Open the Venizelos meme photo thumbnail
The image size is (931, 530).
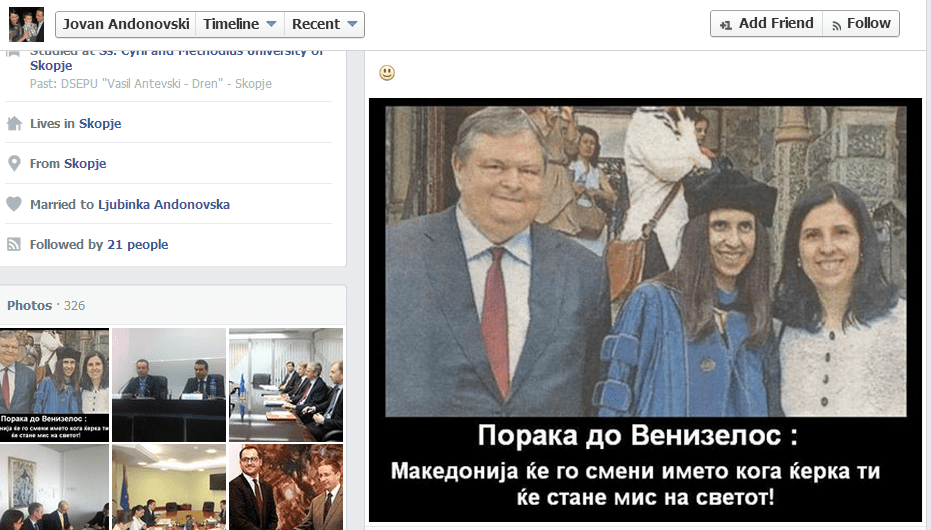click(54, 385)
